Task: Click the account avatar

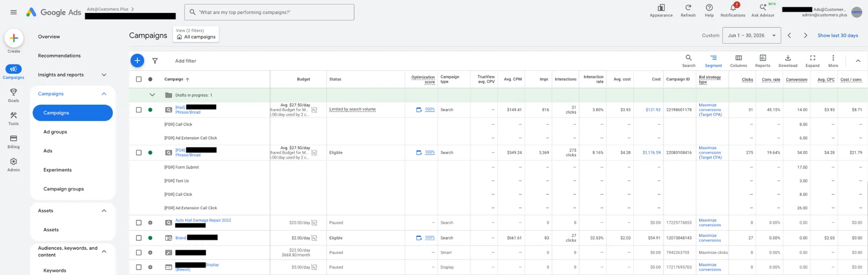Action: (856, 12)
